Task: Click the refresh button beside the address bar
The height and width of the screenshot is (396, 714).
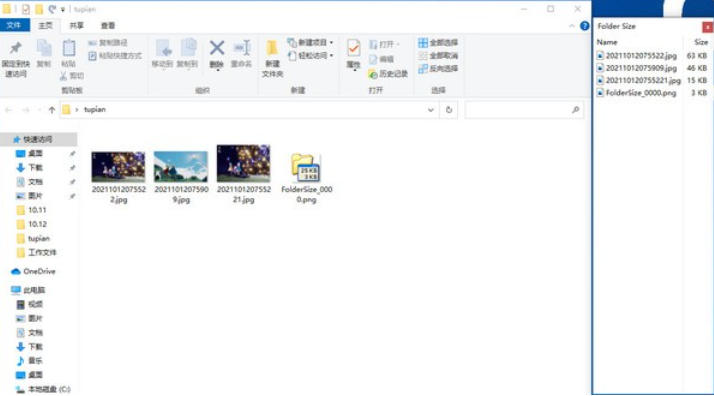Action: [449, 110]
